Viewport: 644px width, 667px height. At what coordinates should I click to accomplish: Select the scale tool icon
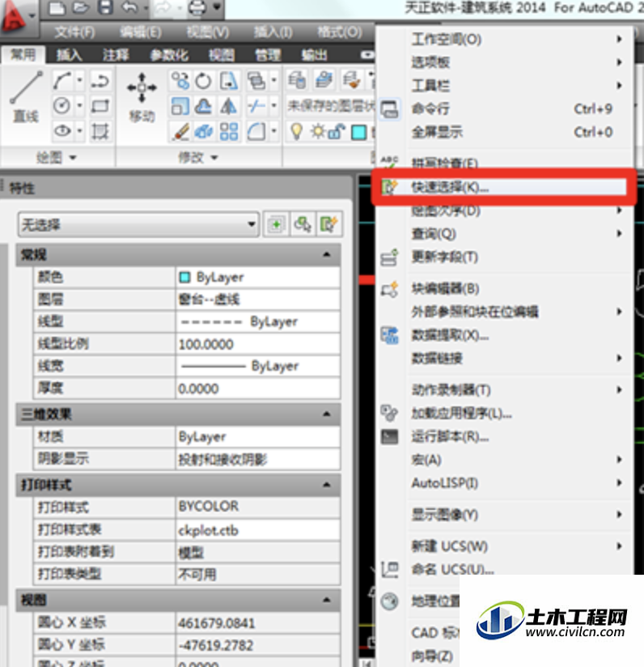coord(180,106)
